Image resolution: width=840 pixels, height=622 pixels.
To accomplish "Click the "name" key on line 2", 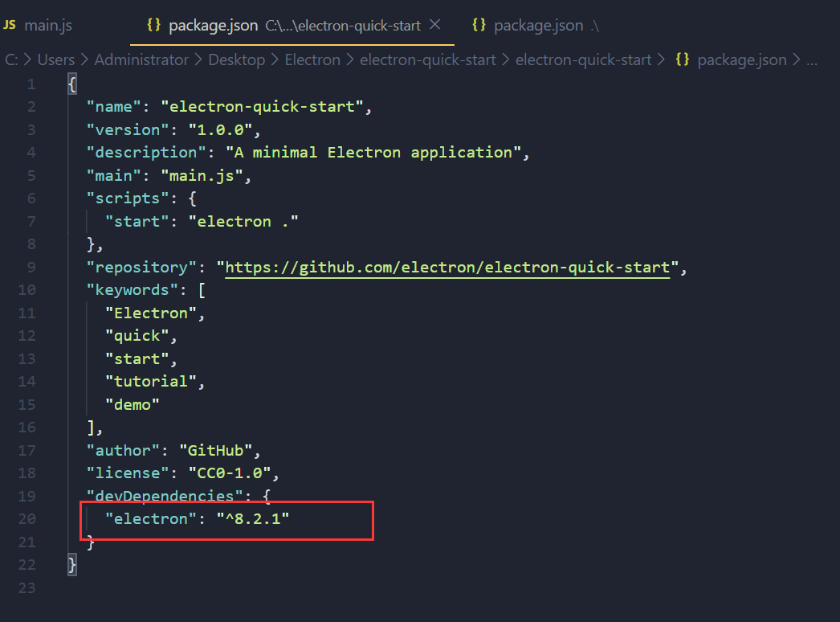I will click(114, 107).
